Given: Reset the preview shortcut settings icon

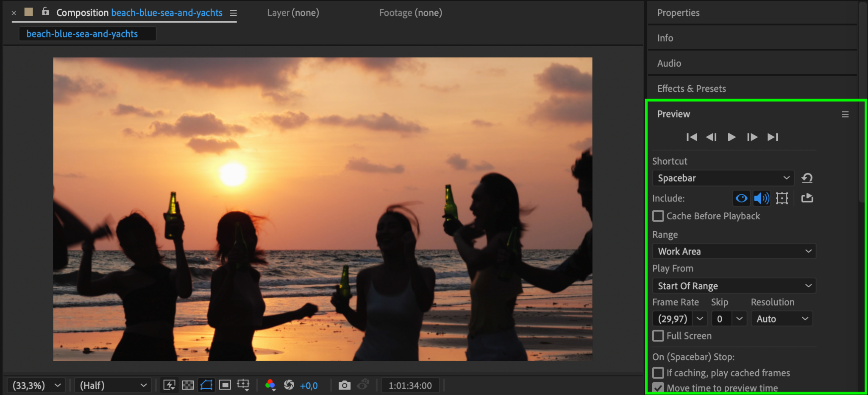Looking at the screenshot, I should [807, 178].
